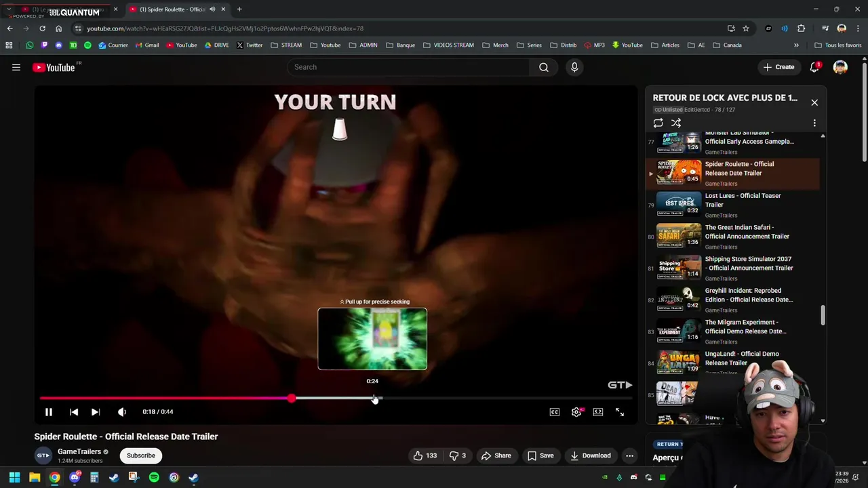Save the video to a playlist

pos(540,455)
